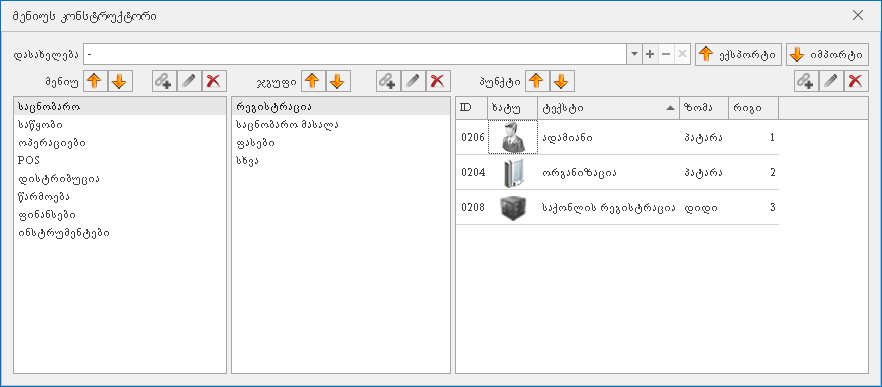Click the ექსპორტი export button
882x387 pixels.
(x=738, y=55)
